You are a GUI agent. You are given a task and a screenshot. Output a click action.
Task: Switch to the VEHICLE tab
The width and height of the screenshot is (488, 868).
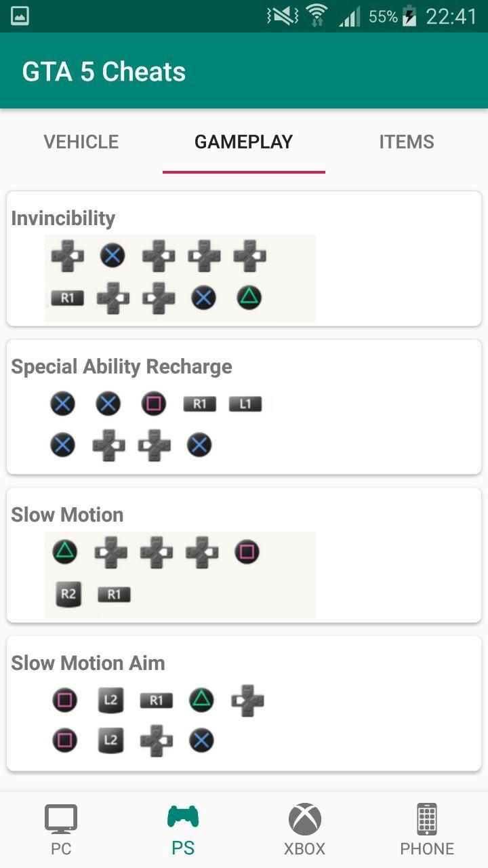pyautogui.click(x=81, y=142)
